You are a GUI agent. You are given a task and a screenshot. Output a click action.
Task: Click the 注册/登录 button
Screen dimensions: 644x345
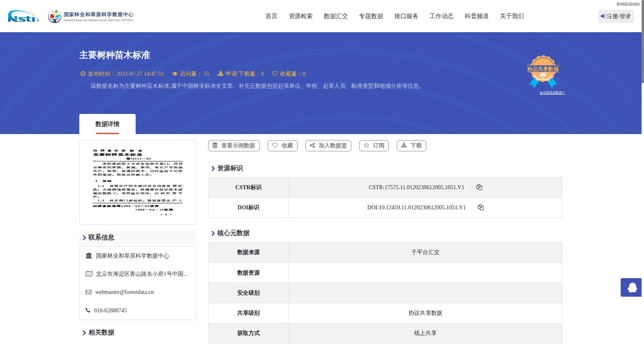[616, 16]
